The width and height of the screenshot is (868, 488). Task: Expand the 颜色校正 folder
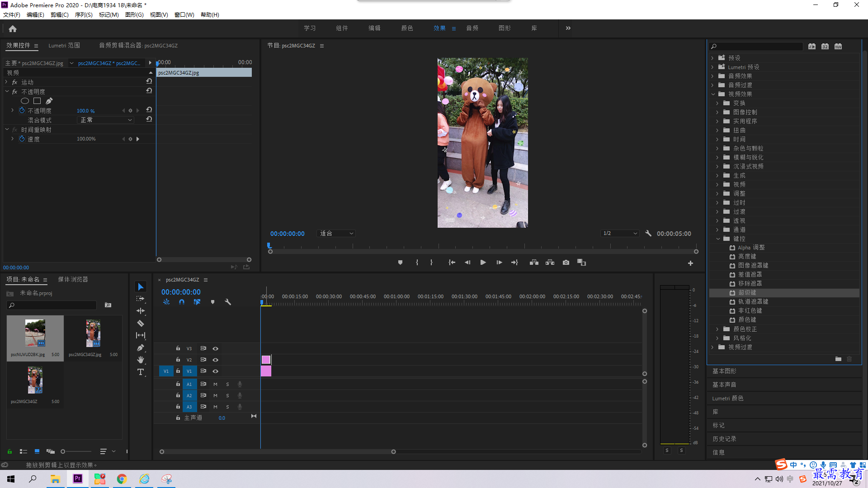click(717, 329)
